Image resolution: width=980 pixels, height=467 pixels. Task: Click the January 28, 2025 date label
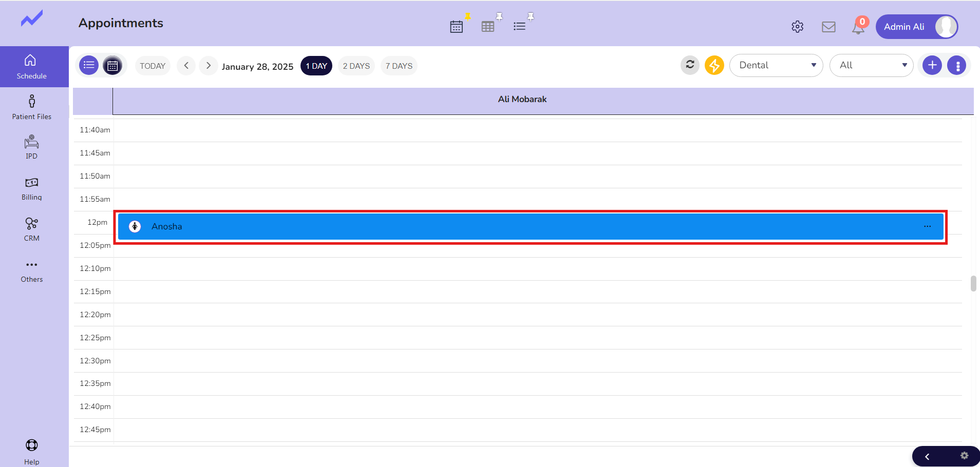257,67
